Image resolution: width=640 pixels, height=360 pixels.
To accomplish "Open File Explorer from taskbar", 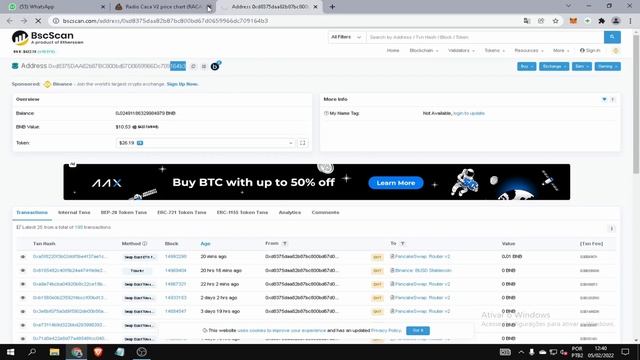I will [x=54, y=352].
